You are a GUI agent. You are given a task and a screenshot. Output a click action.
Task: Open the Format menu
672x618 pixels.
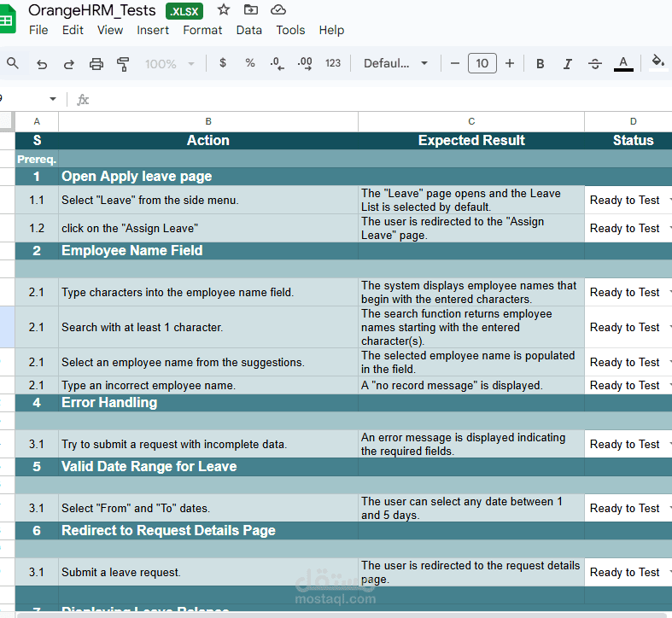202,30
